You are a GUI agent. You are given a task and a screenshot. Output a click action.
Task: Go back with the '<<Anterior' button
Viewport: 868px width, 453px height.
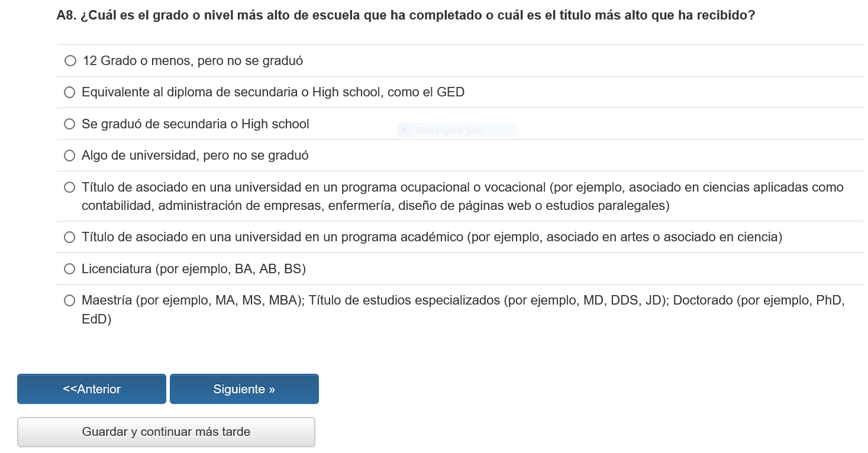point(92,389)
